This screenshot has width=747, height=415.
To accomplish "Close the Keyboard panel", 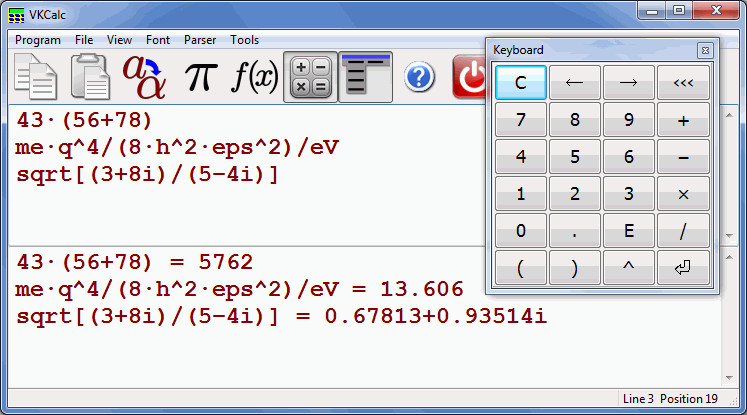I will tap(705, 50).
